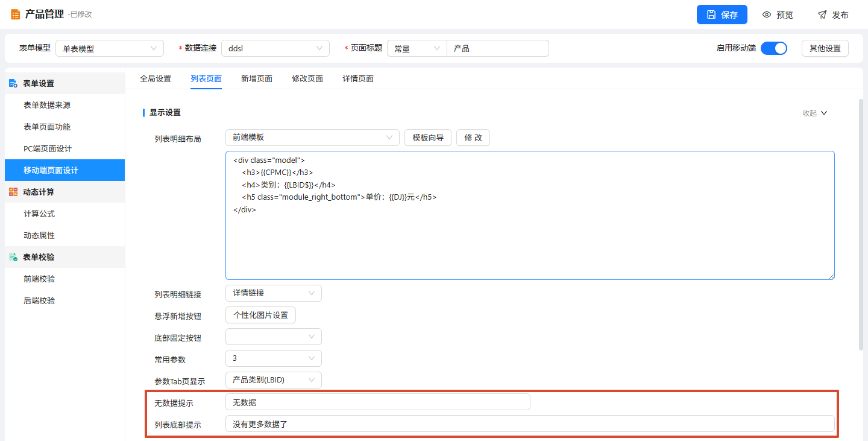Open the 参数Tab页显示 产品类别 dropdown
This screenshot has height=441, width=868.
click(274, 380)
